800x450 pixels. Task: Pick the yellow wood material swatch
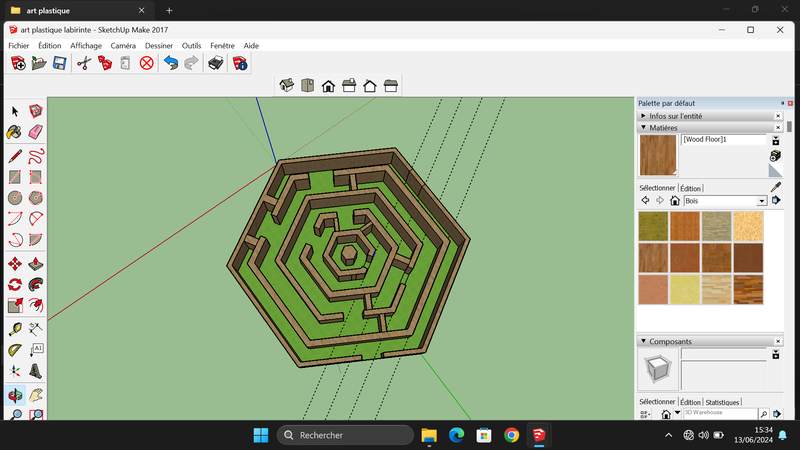pos(685,289)
